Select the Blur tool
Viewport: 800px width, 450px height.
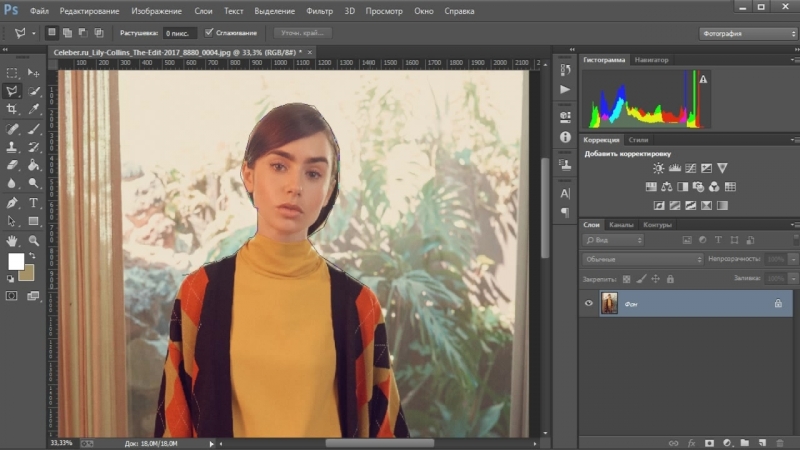tap(12, 183)
